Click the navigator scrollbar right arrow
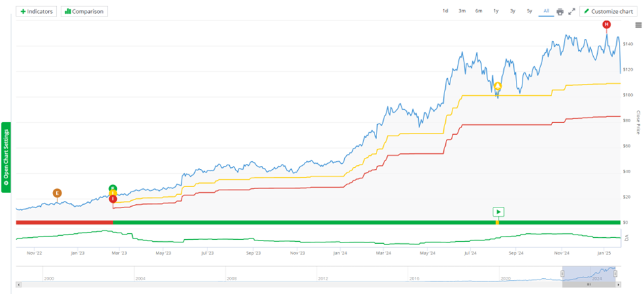644x294 pixels. pyautogui.click(x=618, y=284)
